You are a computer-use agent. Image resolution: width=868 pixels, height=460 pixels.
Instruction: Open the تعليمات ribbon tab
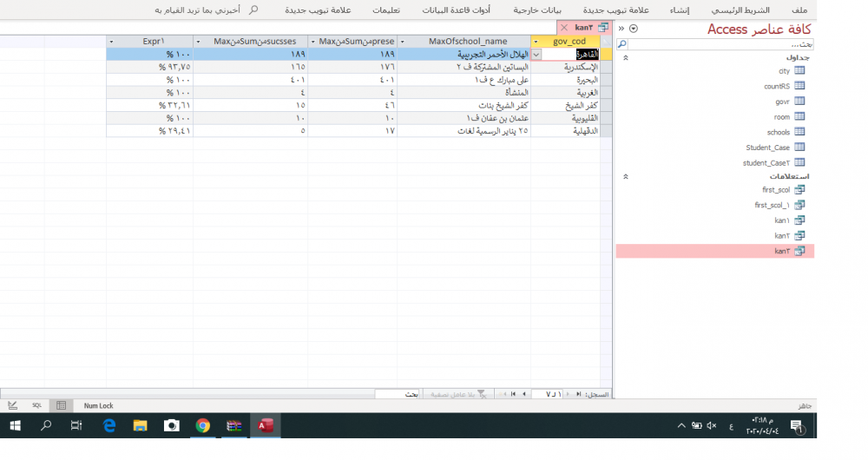[x=386, y=10]
